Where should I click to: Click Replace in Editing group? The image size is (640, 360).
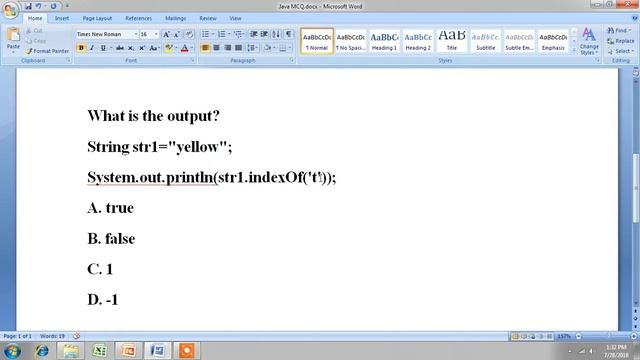pyautogui.click(x=621, y=41)
